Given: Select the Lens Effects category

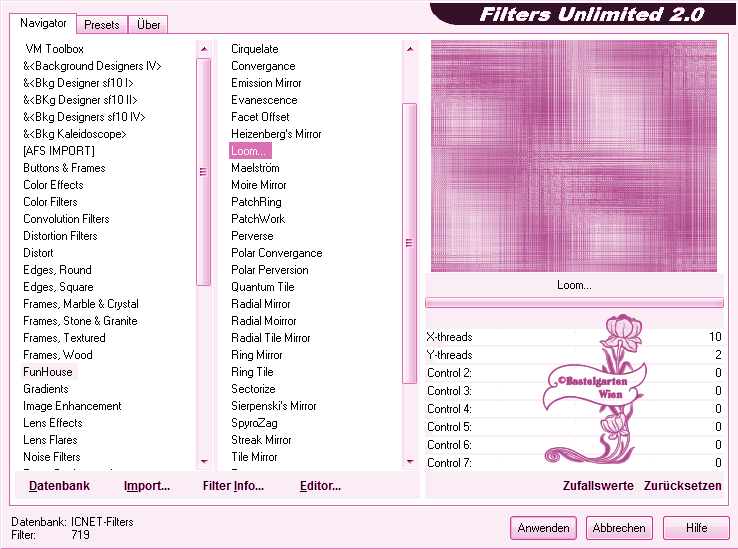Looking at the screenshot, I should (53, 422).
